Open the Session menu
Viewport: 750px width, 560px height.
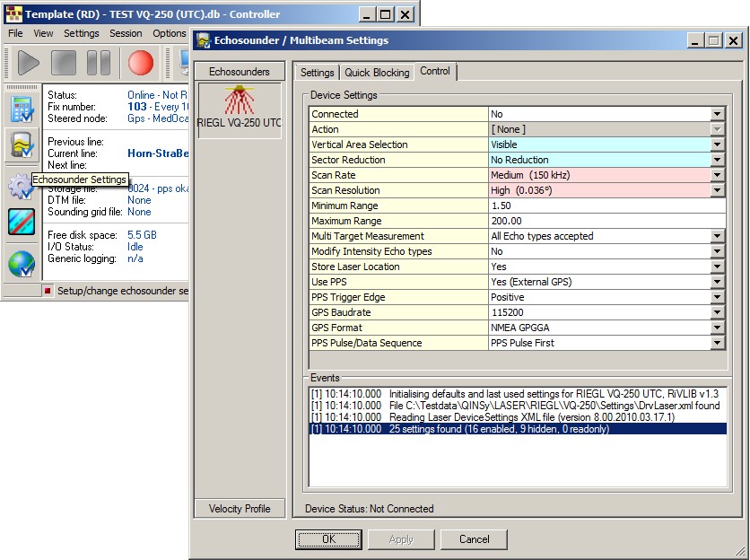pyautogui.click(x=126, y=33)
